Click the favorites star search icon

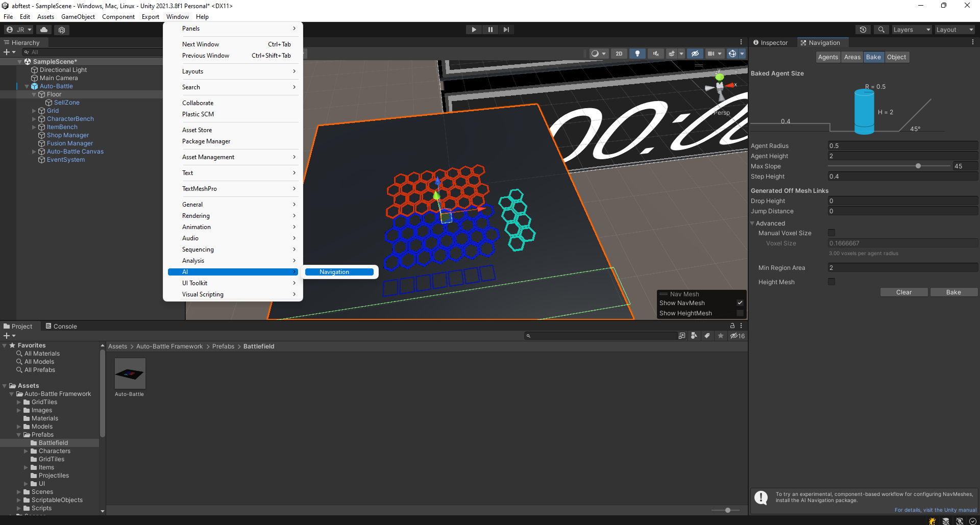click(721, 336)
